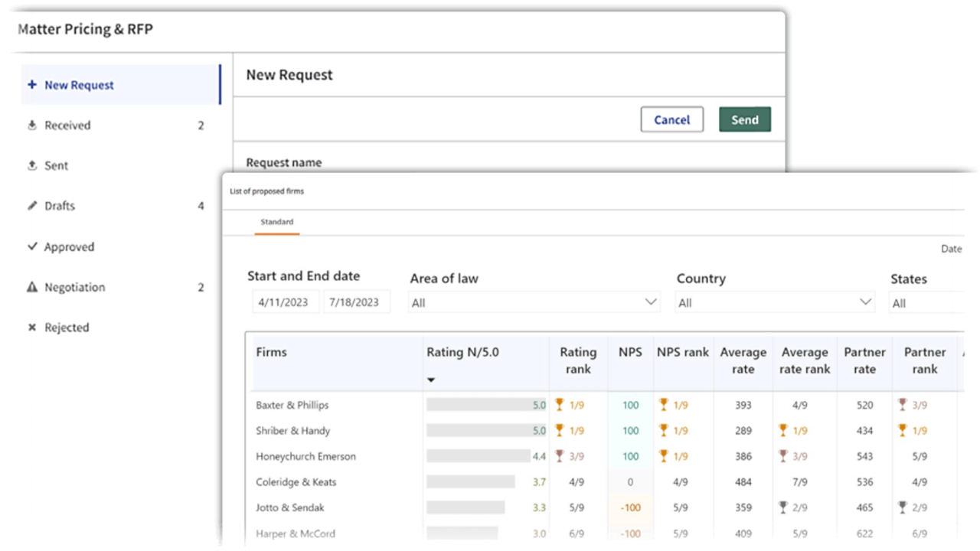Viewport: 980px width, 551px height.
Task: Open the States dropdown
Action: (926, 303)
